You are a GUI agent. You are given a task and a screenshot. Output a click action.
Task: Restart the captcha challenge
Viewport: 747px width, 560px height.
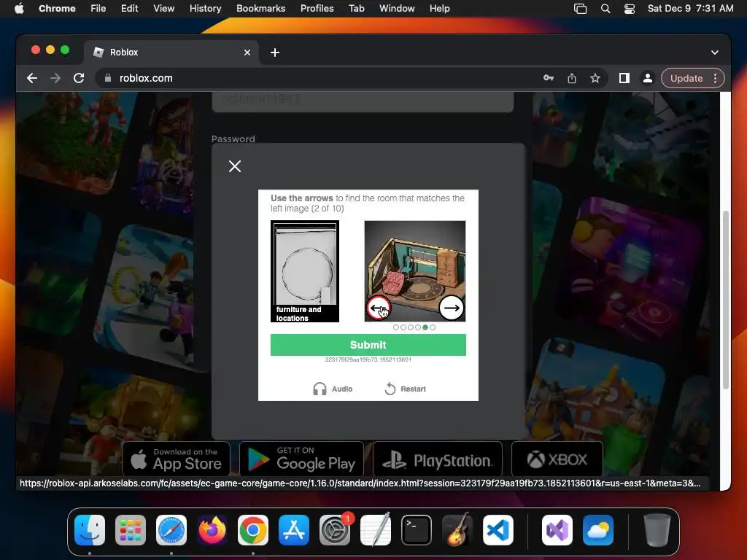pos(406,389)
